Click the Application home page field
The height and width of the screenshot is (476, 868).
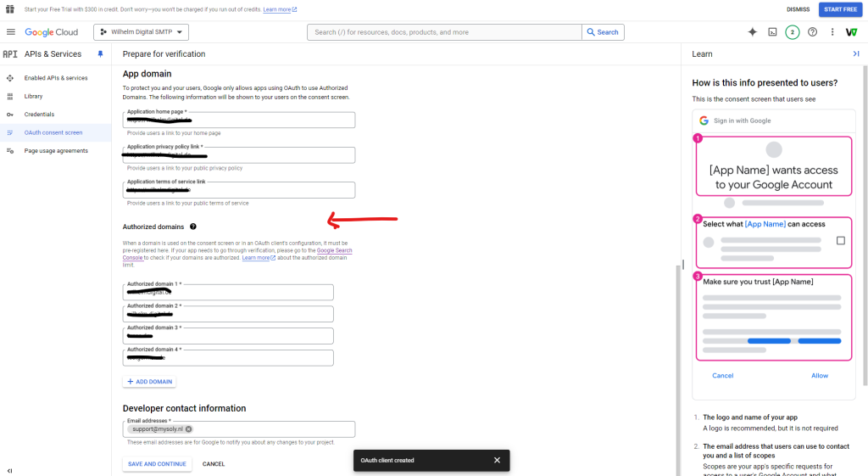pyautogui.click(x=238, y=120)
